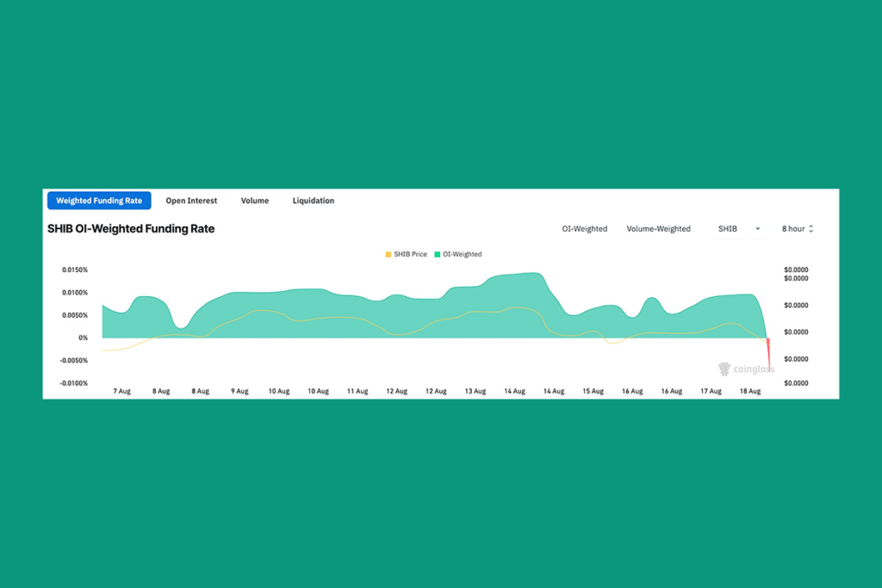
Task: Click the SHIB dropdown arrow
Action: click(x=758, y=229)
